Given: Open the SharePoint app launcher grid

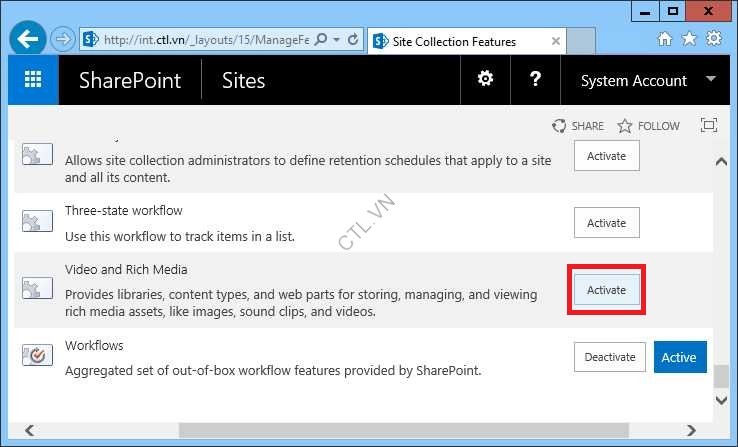Looking at the screenshot, I should (33, 80).
